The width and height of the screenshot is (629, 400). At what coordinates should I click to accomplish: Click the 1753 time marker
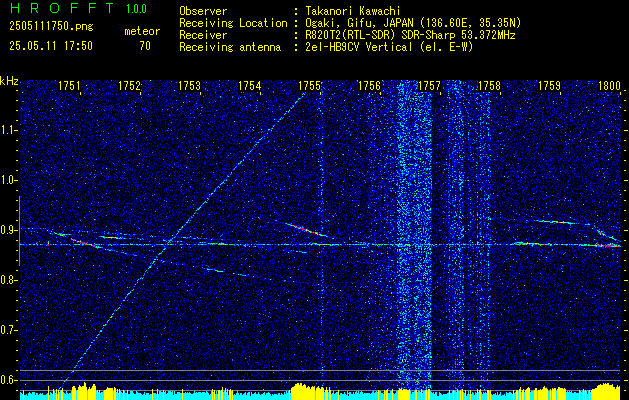coord(189,86)
